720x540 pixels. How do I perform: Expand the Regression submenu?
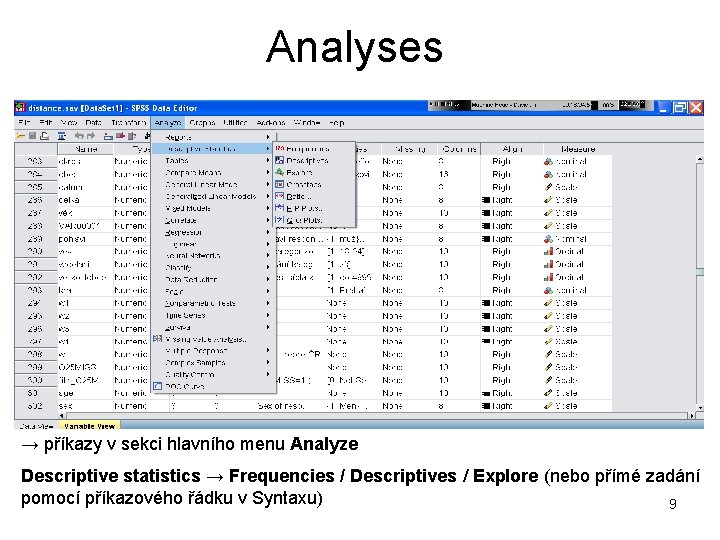[268, 232]
